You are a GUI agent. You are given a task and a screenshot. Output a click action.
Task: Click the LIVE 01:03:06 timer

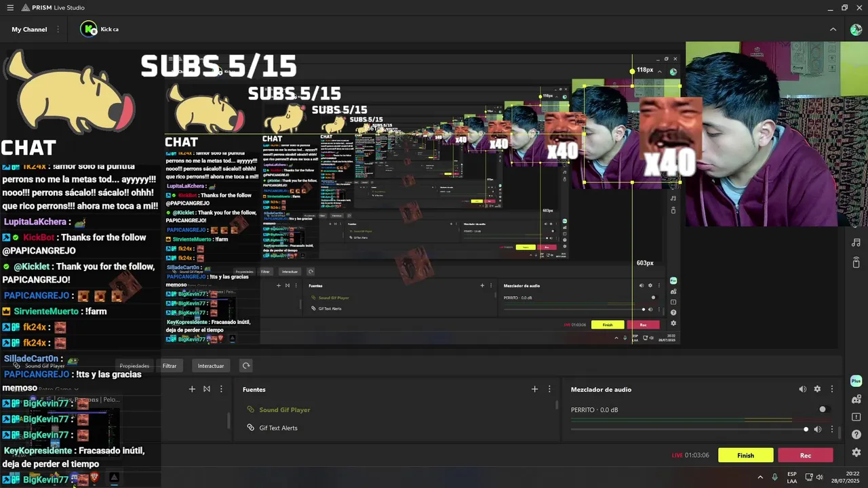[x=690, y=455]
